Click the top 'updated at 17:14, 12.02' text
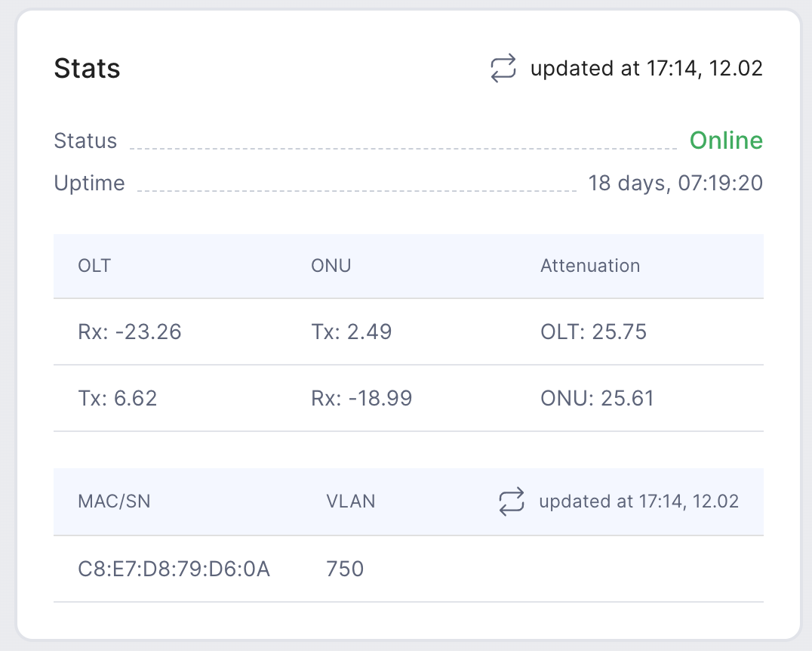Image resolution: width=812 pixels, height=651 pixels. point(646,69)
